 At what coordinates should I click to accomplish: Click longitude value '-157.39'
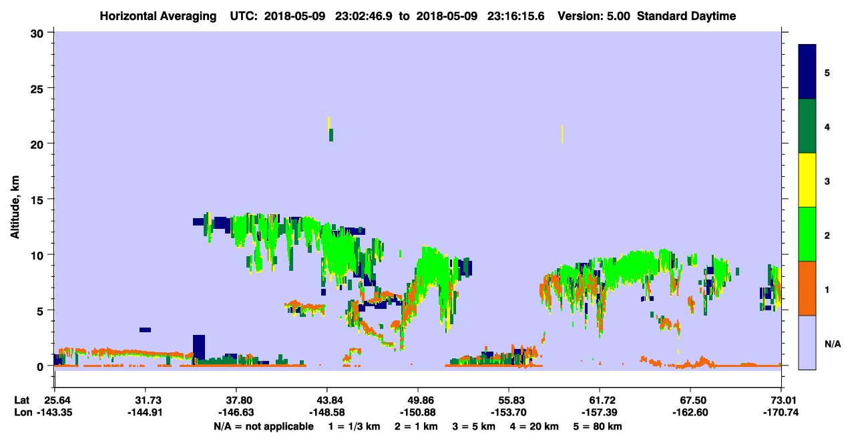click(x=600, y=412)
